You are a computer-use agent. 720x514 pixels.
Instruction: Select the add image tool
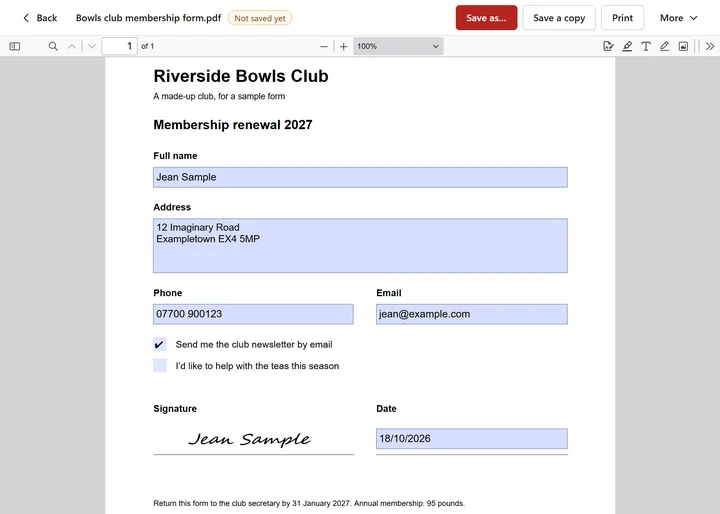683,46
